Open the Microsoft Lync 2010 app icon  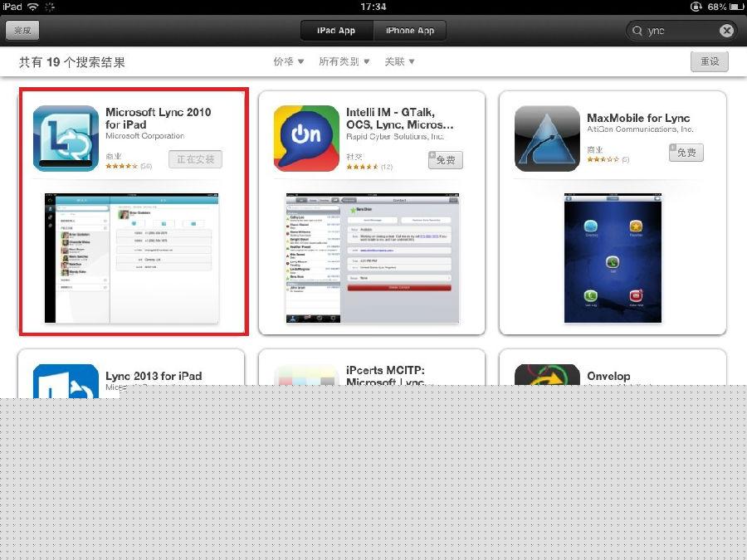tap(66, 138)
